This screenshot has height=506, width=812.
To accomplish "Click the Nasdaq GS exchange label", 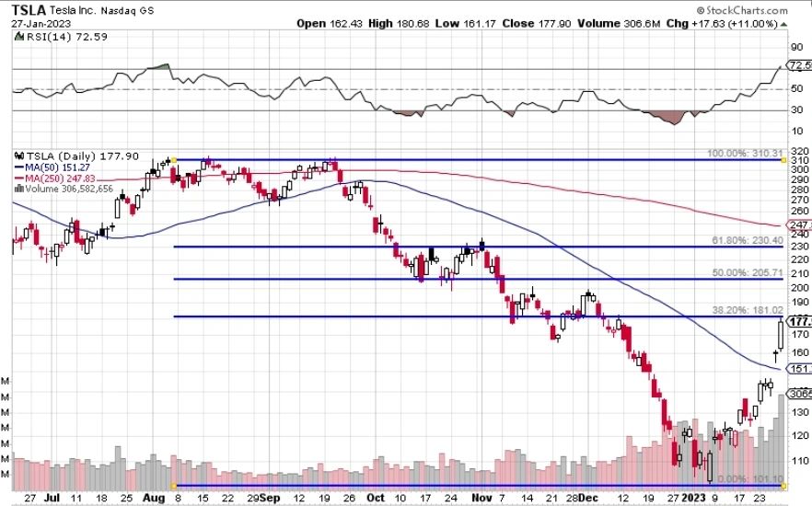I will [127, 10].
